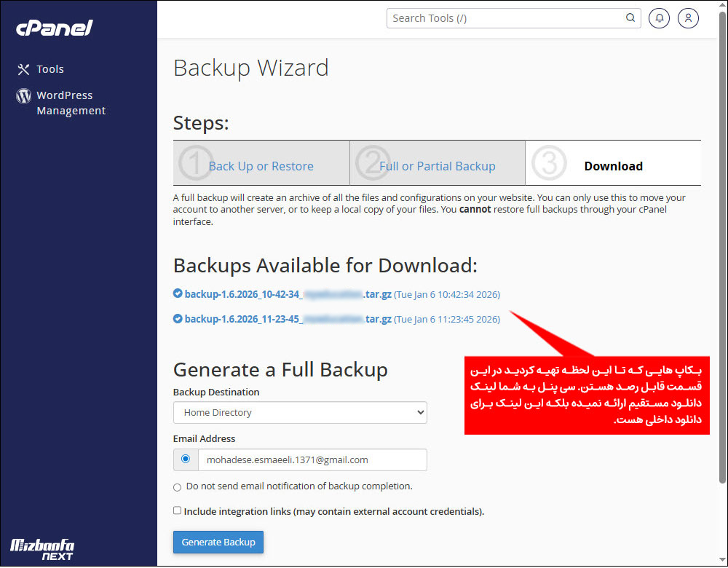Click the cPanel logo in sidebar
The image size is (728, 568).
(x=55, y=28)
